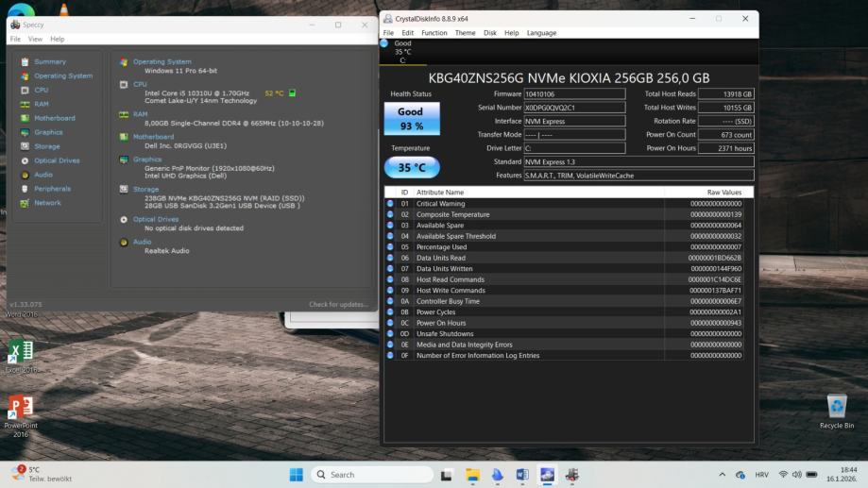Open the PowerPoint 2016 desktop shortcut
This screenshot has height=488, width=868.
21,416
